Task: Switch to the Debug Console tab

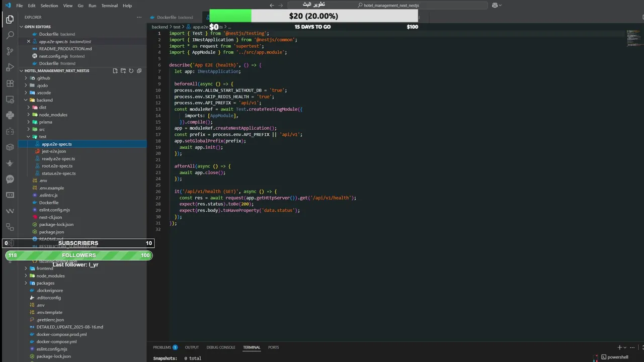Action: tap(221, 347)
